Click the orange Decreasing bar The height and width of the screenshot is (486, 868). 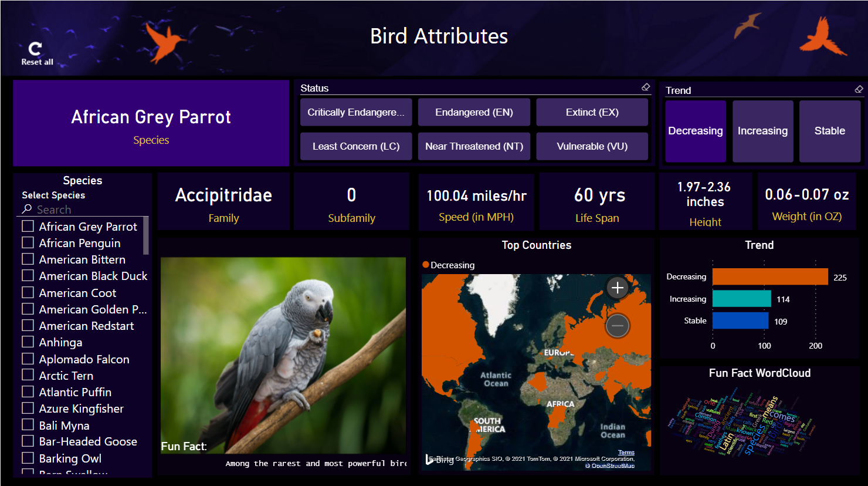770,276
